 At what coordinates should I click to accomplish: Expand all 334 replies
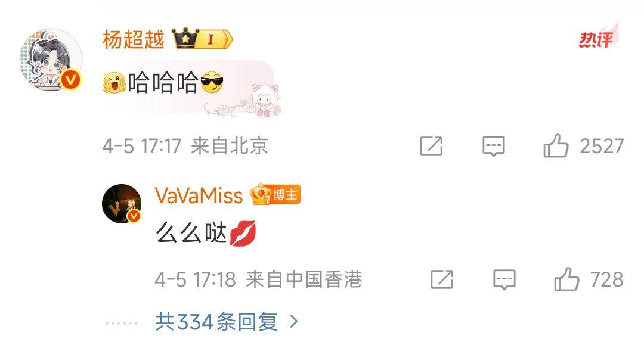[217, 322]
